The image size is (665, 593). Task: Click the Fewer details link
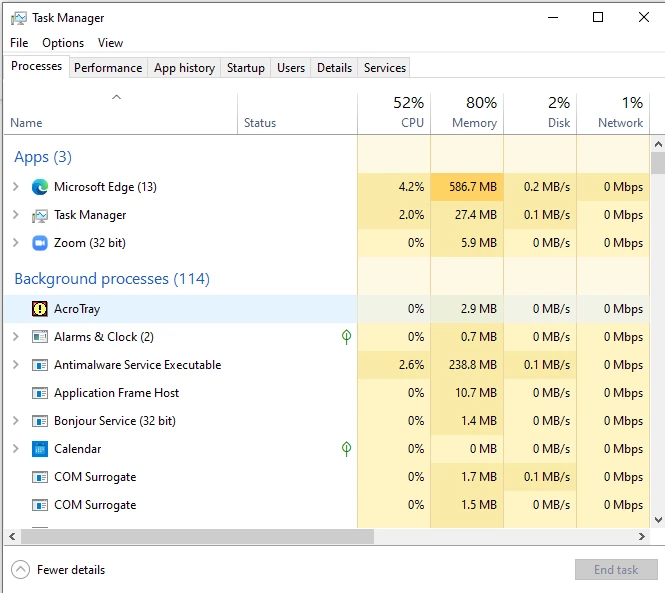point(71,570)
